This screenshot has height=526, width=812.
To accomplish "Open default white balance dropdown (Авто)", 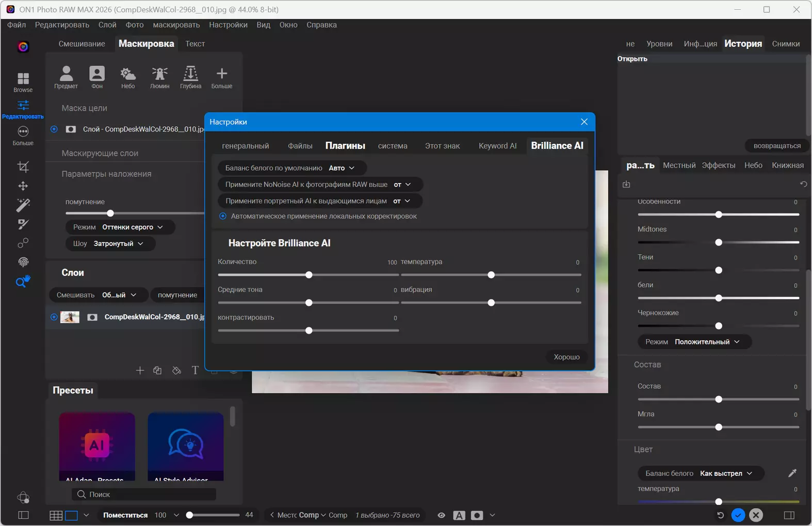I will (342, 168).
